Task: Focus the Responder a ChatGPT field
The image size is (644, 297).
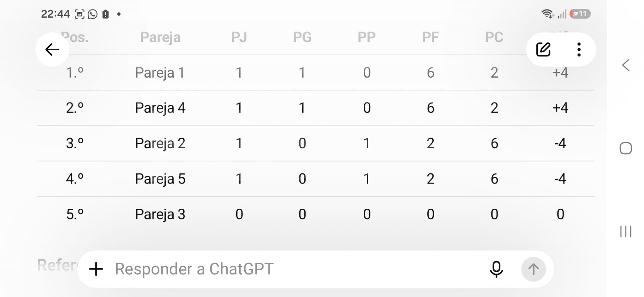Action: [x=296, y=269]
